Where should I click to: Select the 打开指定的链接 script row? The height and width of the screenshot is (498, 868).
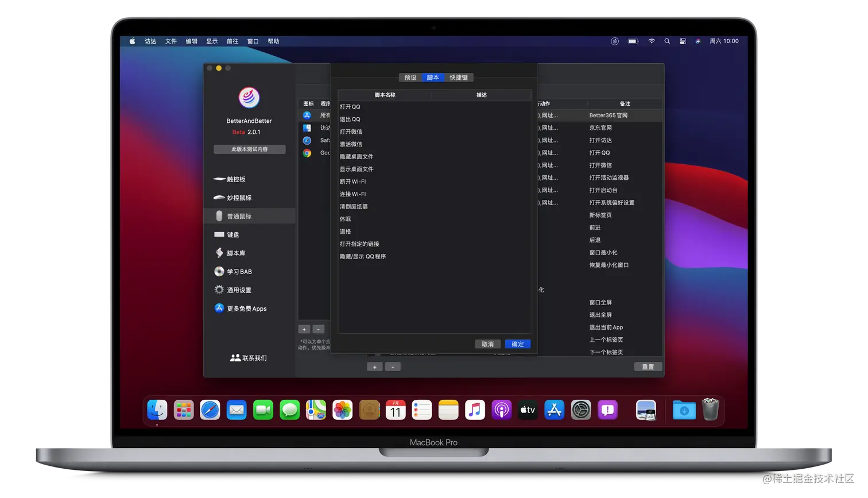click(x=435, y=244)
